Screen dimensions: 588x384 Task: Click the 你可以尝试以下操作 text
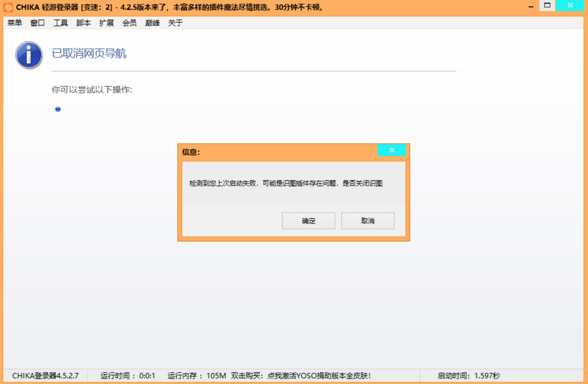coord(92,89)
